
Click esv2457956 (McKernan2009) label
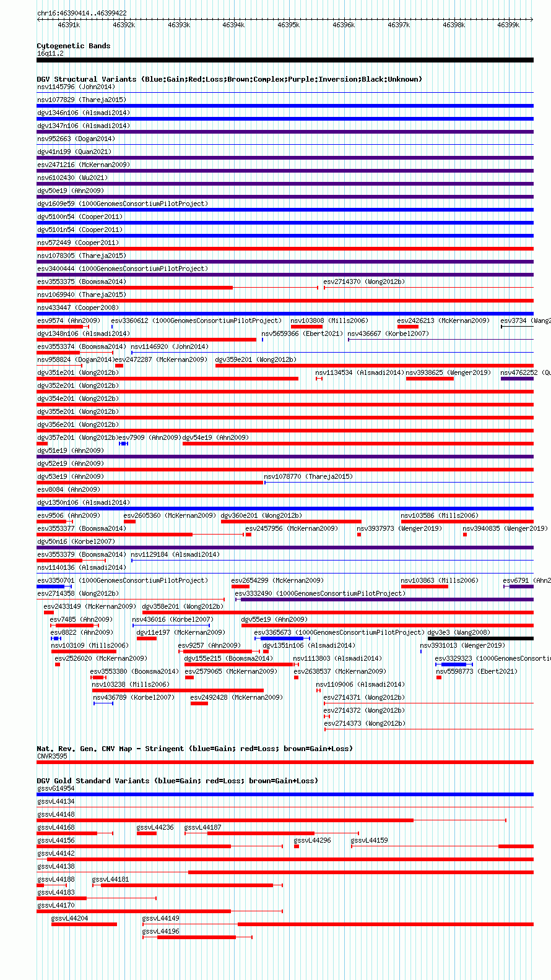tap(292, 528)
